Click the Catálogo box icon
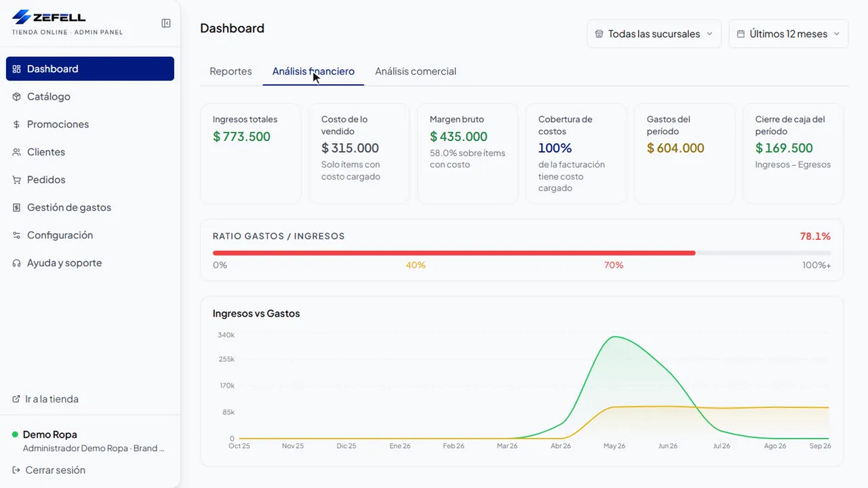 pos(17,97)
